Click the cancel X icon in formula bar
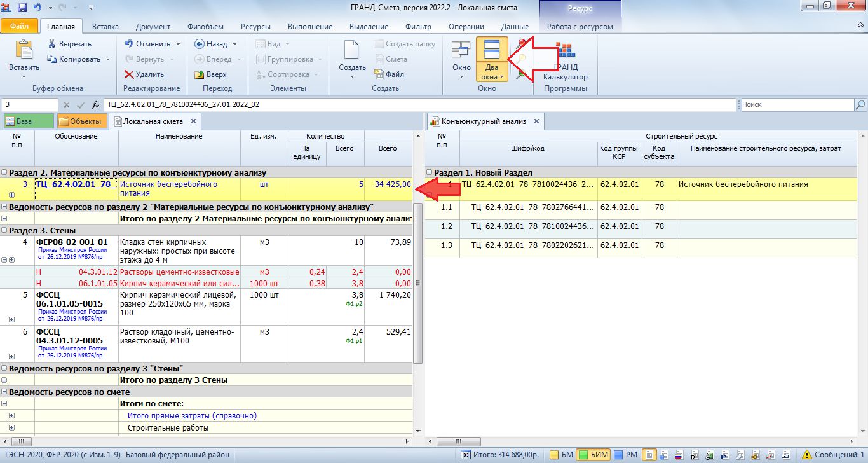Screen dimensions: 868x463 click(66, 104)
